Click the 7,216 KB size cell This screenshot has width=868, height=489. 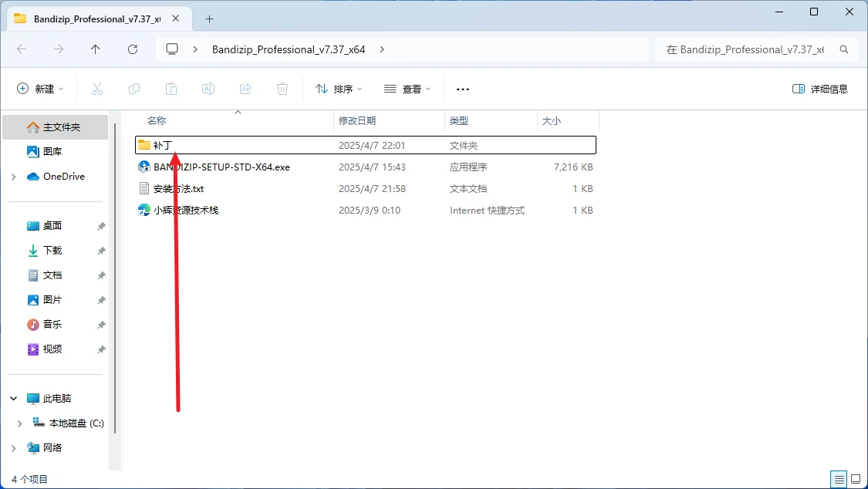573,167
